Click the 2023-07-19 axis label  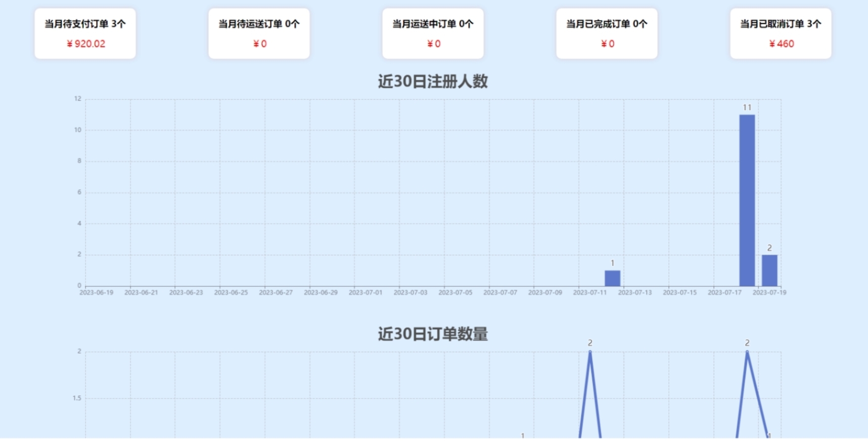[769, 292]
